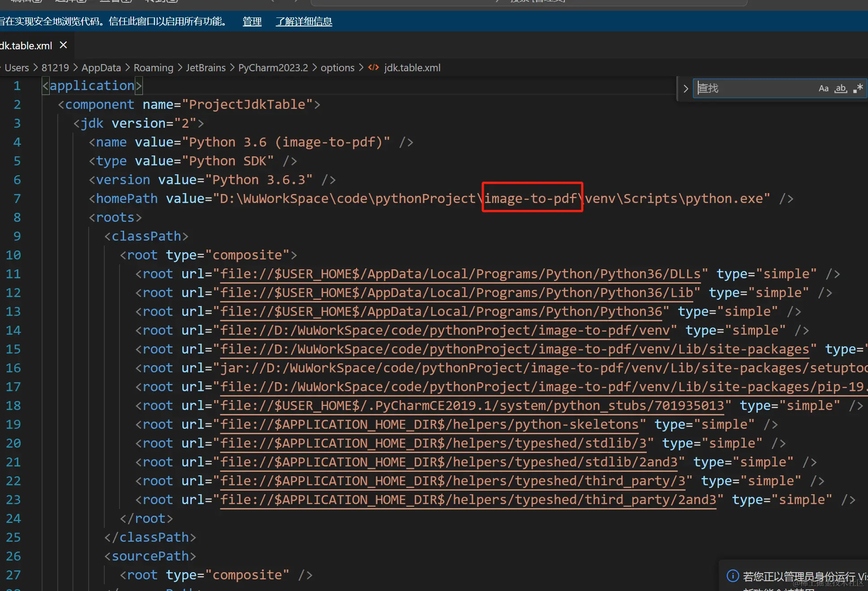
Task: Open helpers/python-skeletons file URL
Action: [429, 424]
